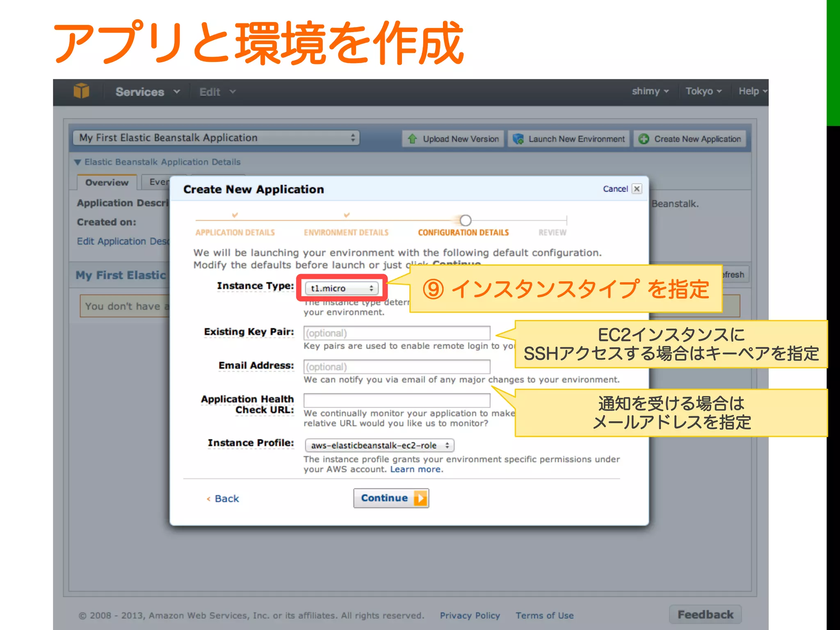
Task: Click Upload New Version button
Action: pyautogui.click(x=453, y=139)
